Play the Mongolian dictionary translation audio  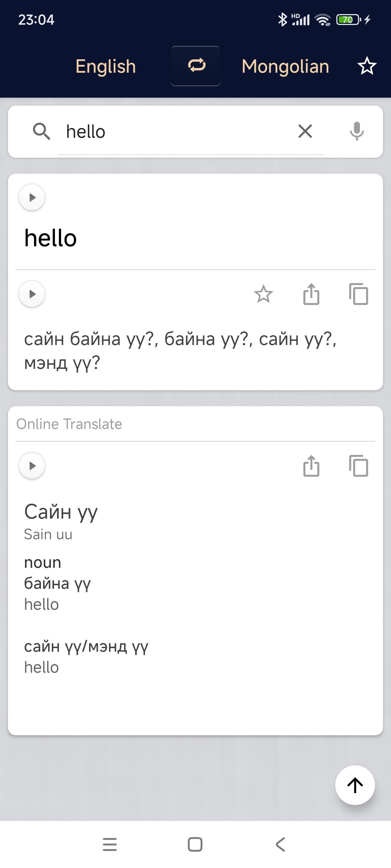pos(32,294)
